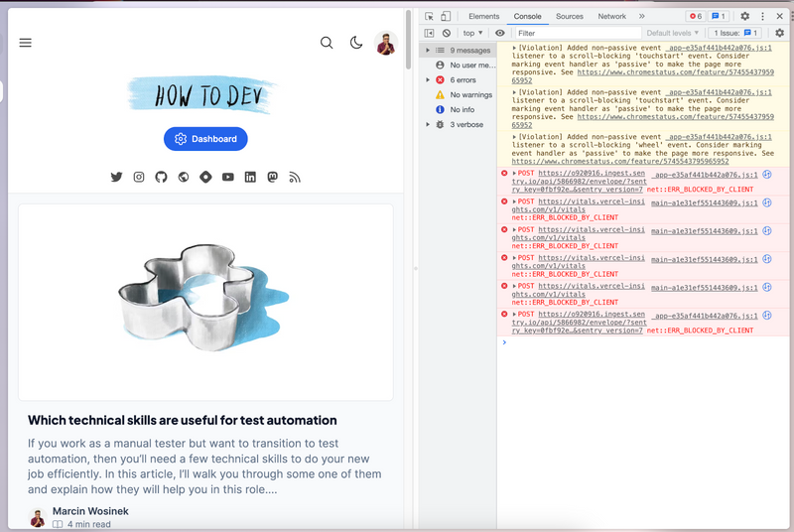This screenshot has width=794, height=532.
Task: Open the LinkedIn social link icon
Action: click(x=250, y=177)
